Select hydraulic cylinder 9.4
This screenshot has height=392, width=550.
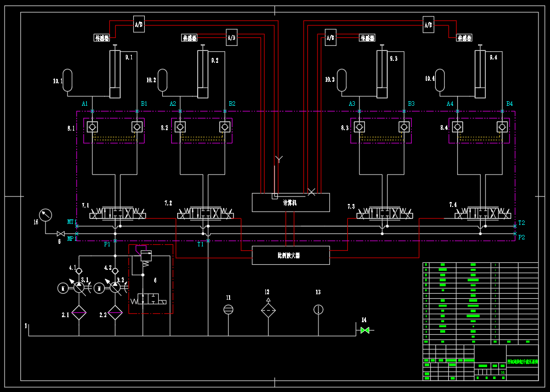(480, 71)
